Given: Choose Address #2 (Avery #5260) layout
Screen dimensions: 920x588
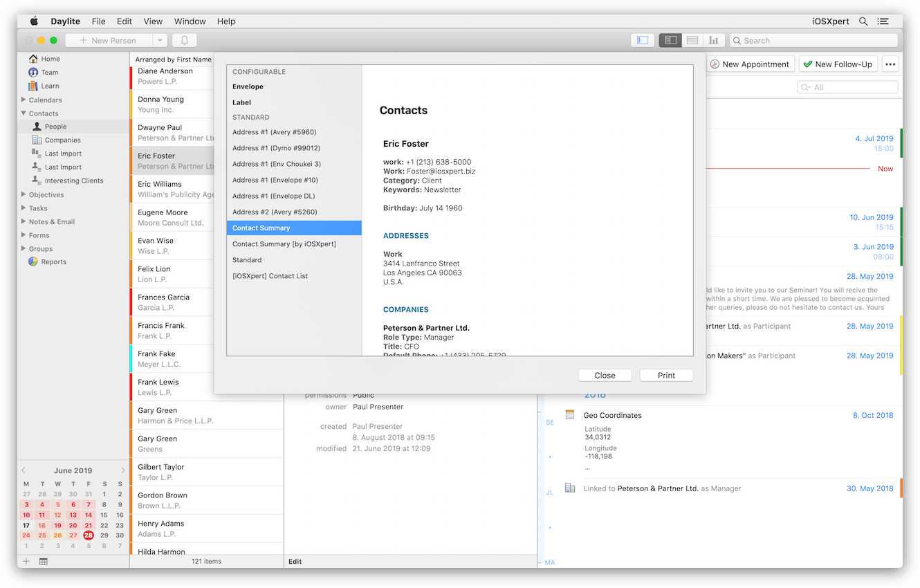Looking at the screenshot, I should coord(294,212).
